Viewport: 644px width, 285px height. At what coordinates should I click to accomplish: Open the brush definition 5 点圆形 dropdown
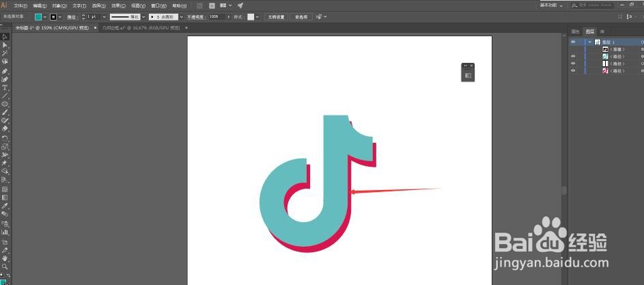pyautogui.click(x=182, y=17)
